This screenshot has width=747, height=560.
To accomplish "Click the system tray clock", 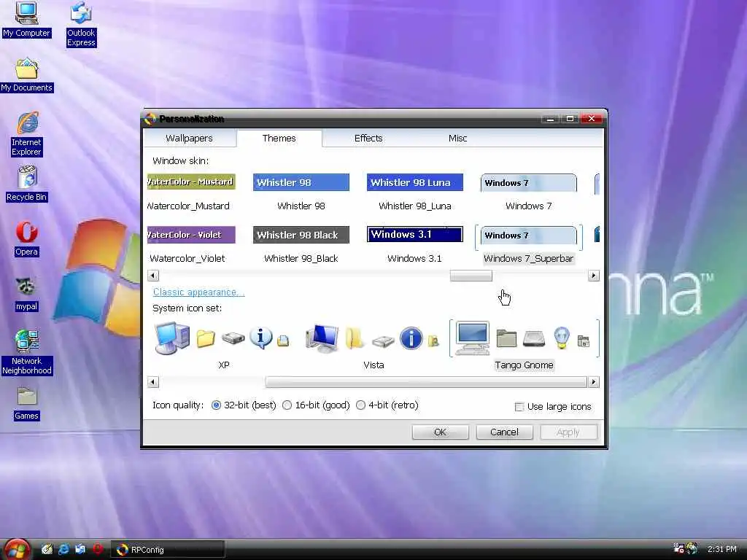I will pyautogui.click(x=722, y=549).
